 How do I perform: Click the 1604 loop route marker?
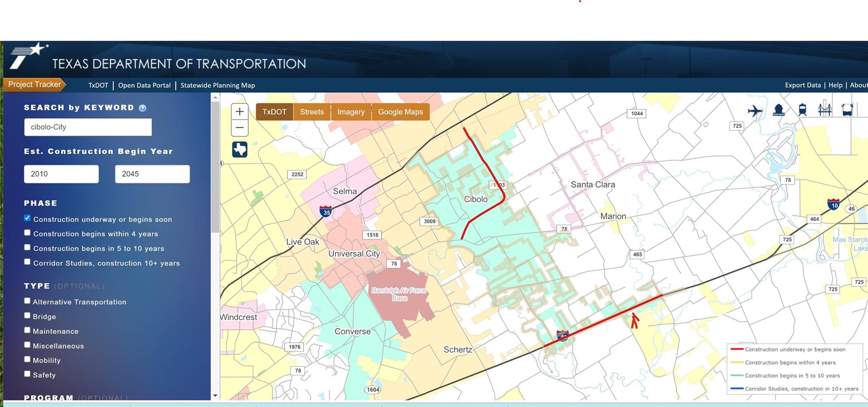point(373,390)
